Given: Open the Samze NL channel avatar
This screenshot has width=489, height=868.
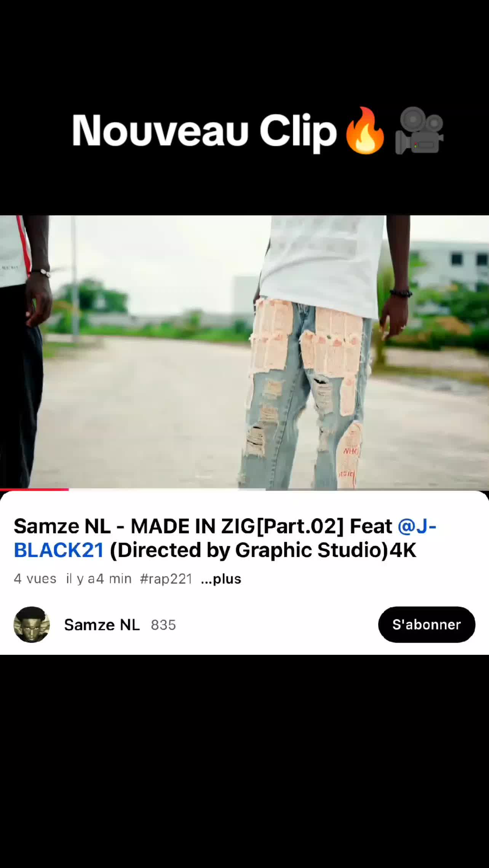Looking at the screenshot, I should (x=32, y=624).
